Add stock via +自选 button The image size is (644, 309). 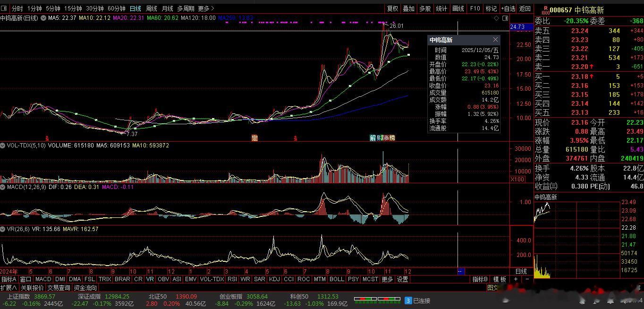pos(508,9)
